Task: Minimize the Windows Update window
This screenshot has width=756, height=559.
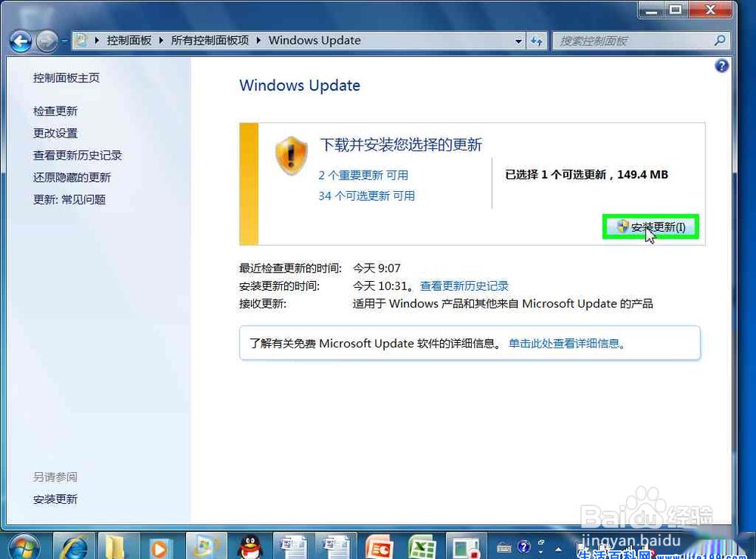Action: point(652,10)
